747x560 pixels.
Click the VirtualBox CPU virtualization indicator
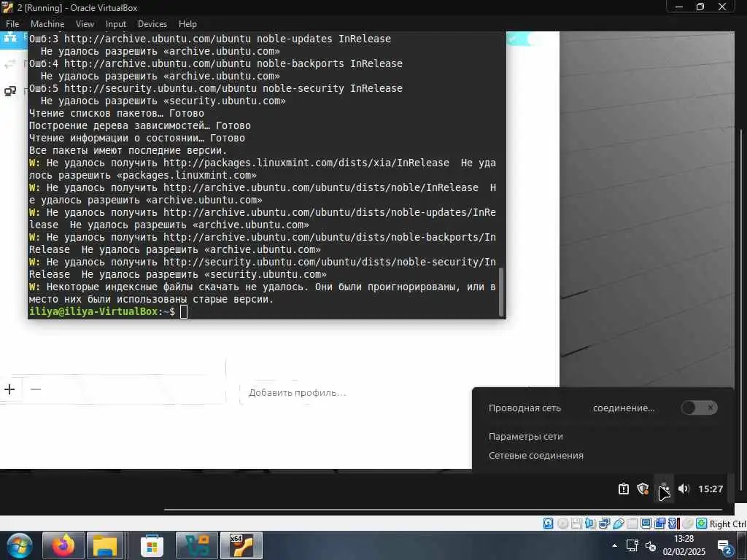(673, 524)
